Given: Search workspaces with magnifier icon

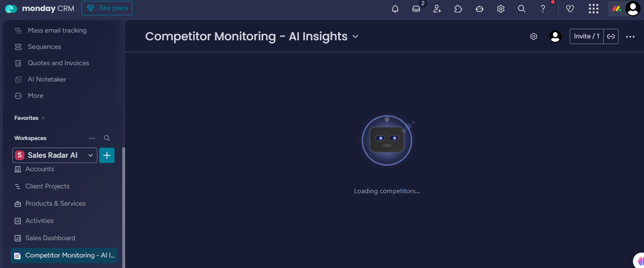Looking at the screenshot, I should point(107,138).
